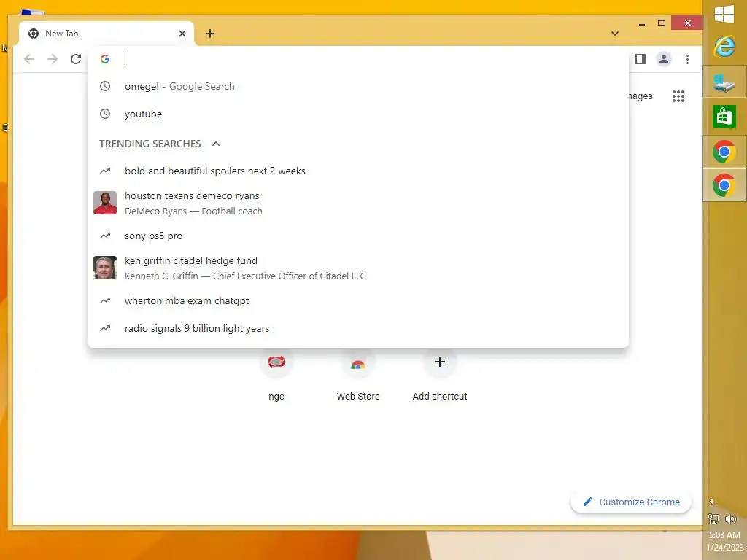Click trending icon beside radio signals suggestion
This screenshot has height=560, width=747.
tap(105, 328)
